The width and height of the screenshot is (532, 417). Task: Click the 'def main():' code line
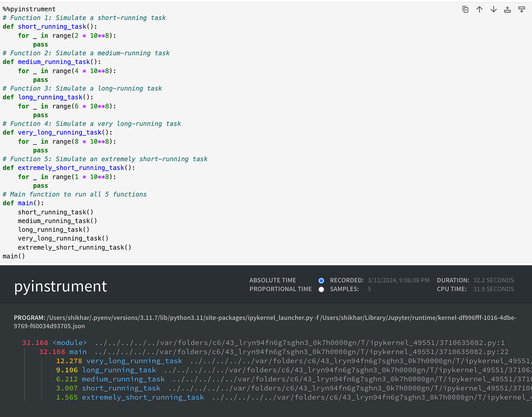tap(23, 203)
